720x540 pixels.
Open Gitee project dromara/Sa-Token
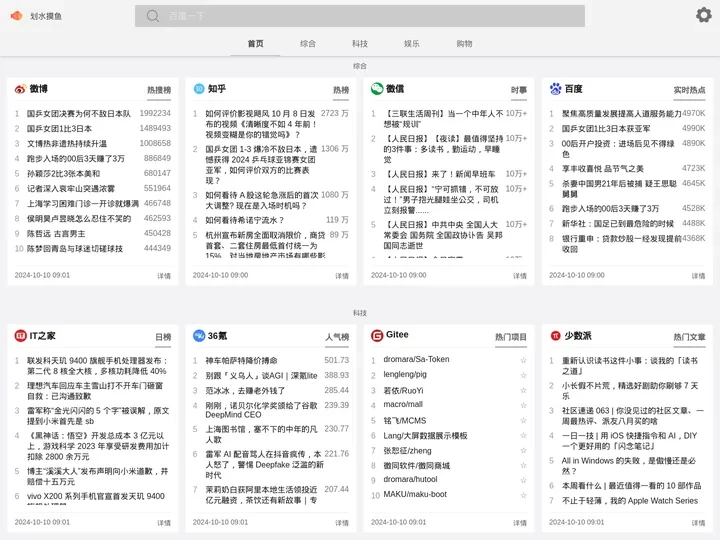[x=416, y=359]
